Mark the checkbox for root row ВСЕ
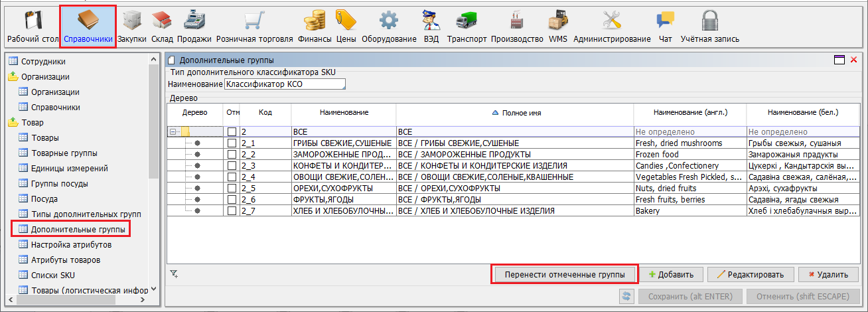The height and width of the screenshot is (312, 868). pyautogui.click(x=232, y=132)
